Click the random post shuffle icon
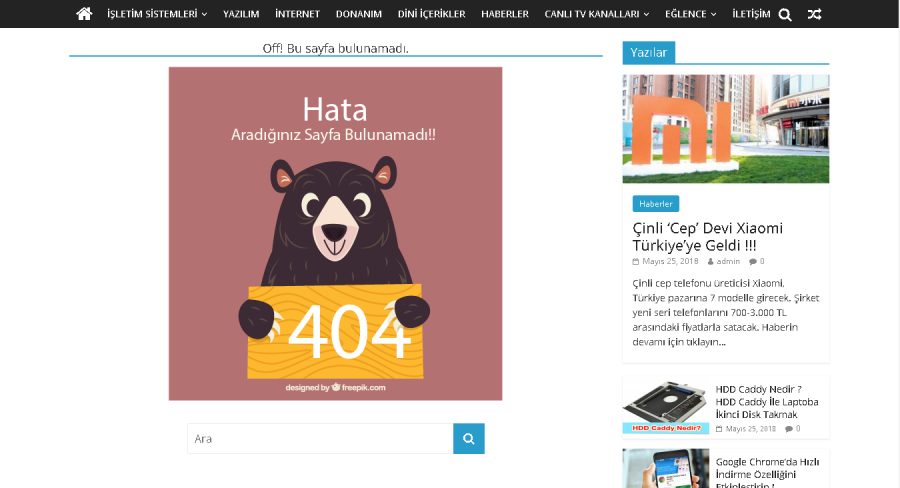The height and width of the screenshot is (488, 900). [814, 14]
